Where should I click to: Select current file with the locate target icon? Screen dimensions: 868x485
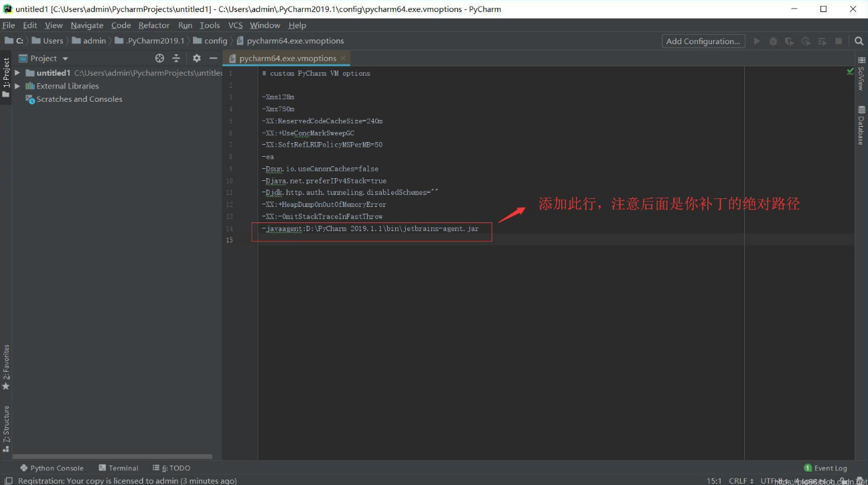click(159, 58)
